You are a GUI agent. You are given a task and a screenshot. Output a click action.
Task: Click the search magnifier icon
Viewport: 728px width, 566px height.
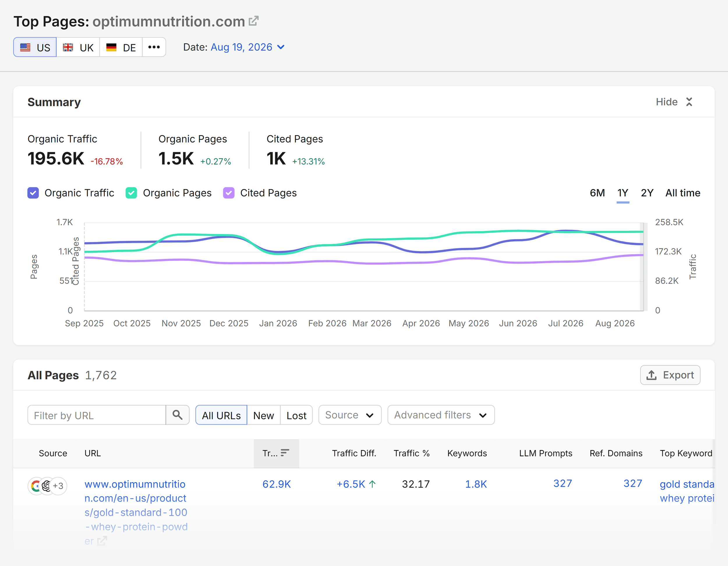click(x=178, y=415)
